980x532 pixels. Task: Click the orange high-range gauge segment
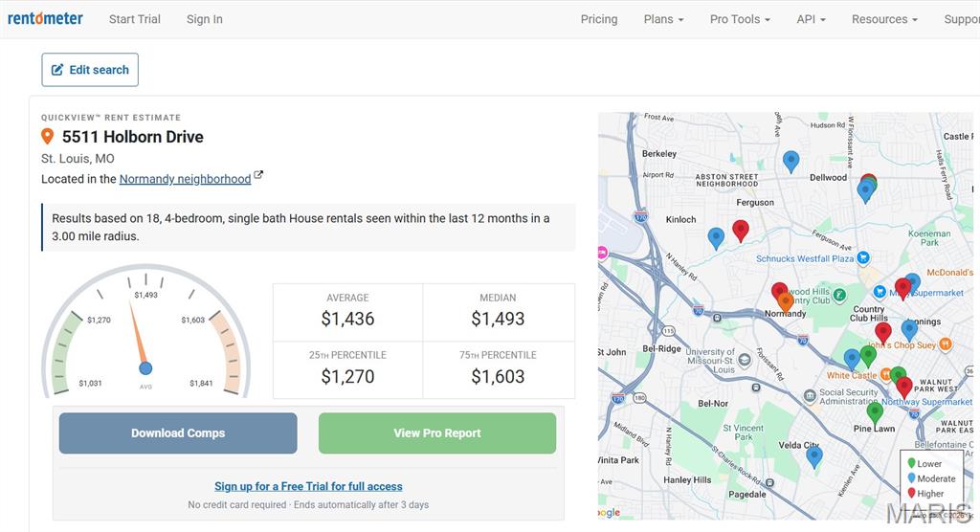click(226, 352)
